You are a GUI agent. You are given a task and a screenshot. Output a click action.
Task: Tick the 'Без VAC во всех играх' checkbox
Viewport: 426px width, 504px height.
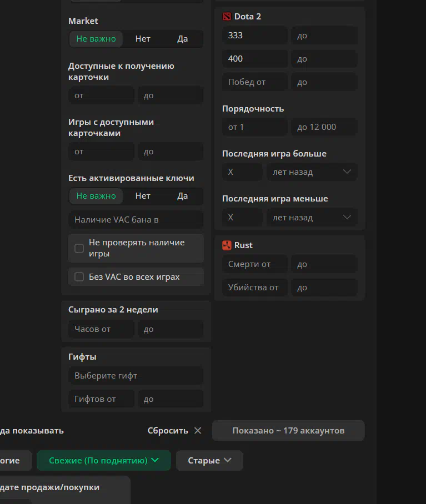79,277
